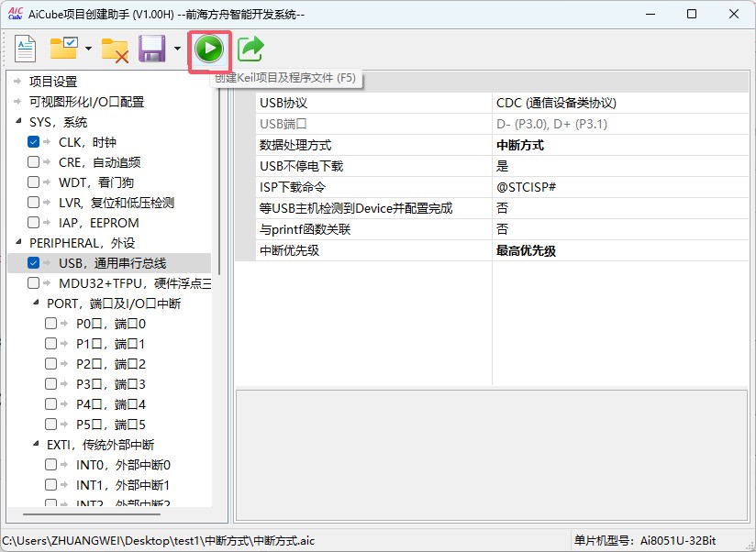
Task: Select CLK, 时钟 tree item
Action: [x=87, y=142]
